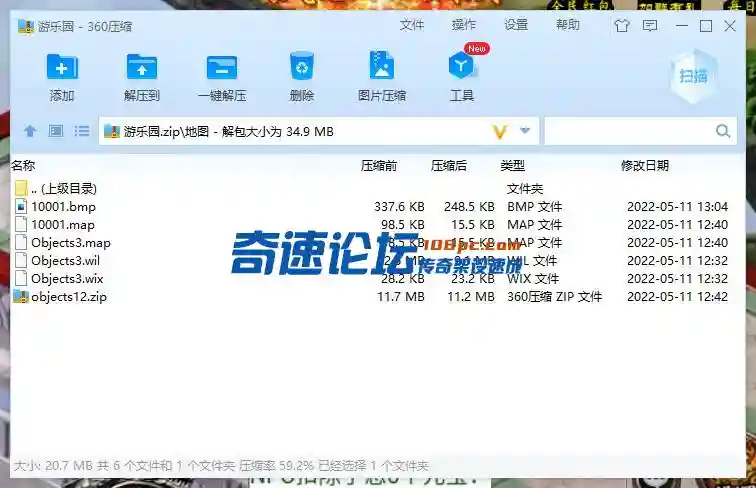Viewport: 756px width, 488px height.
Task: Click the objects12.zip archive icon
Action: (21, 296)
